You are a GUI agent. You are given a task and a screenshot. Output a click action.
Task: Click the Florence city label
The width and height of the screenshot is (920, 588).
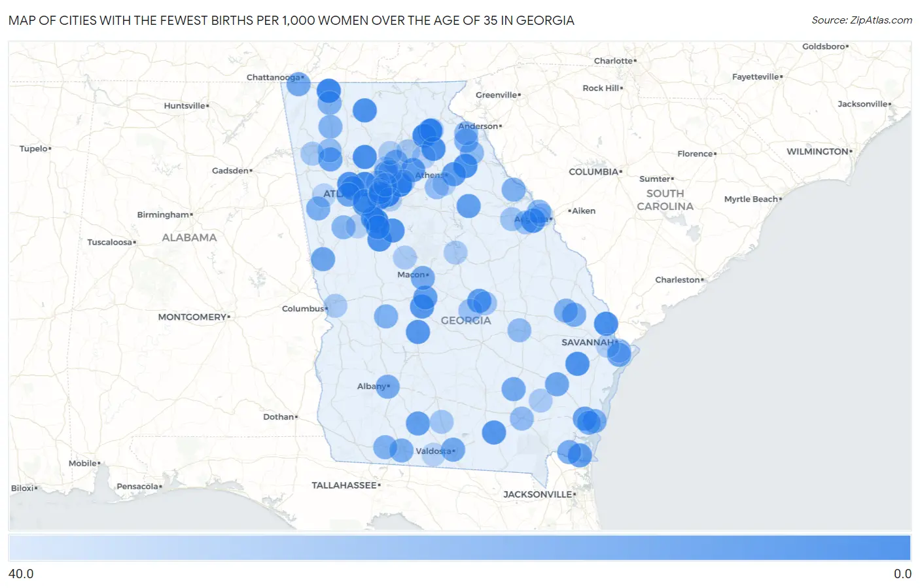click(696, 154)
